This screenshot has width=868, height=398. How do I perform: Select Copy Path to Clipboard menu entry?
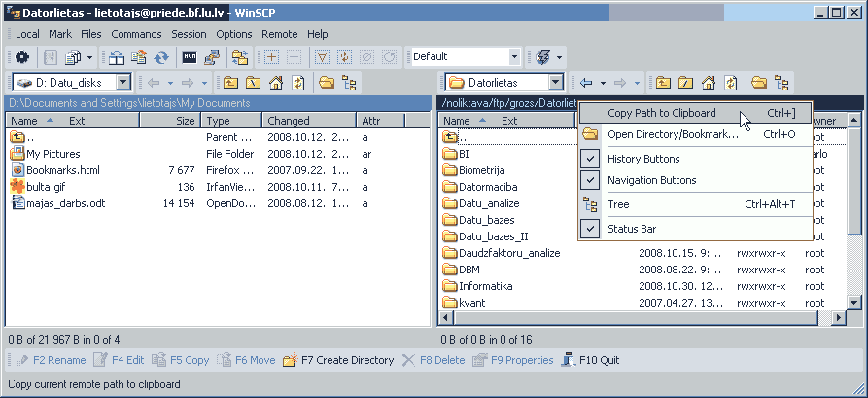pos(696,113)
